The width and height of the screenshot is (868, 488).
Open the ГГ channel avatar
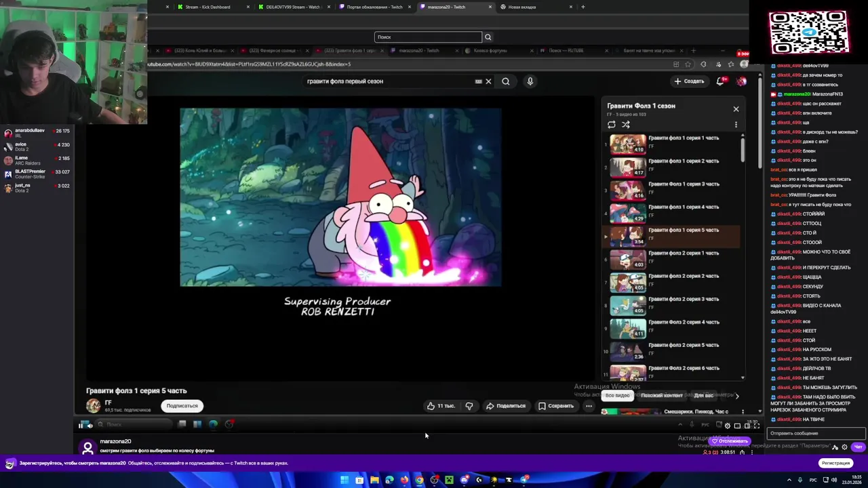(94, 405)
